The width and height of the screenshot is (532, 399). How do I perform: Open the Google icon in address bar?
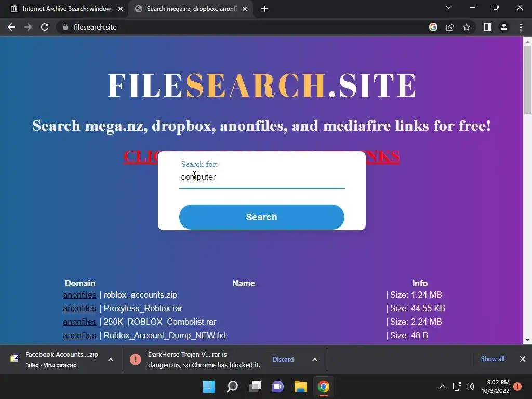click(x=433, y=27)
